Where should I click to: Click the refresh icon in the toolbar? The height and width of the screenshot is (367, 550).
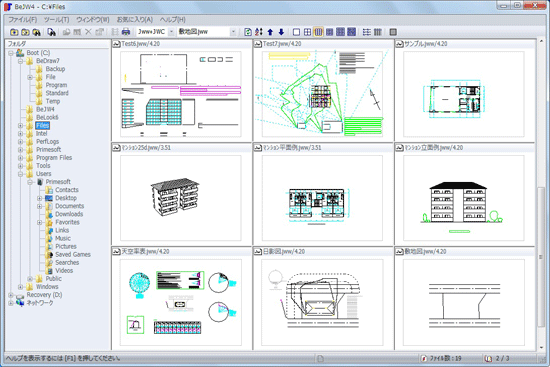pos(248,32)
